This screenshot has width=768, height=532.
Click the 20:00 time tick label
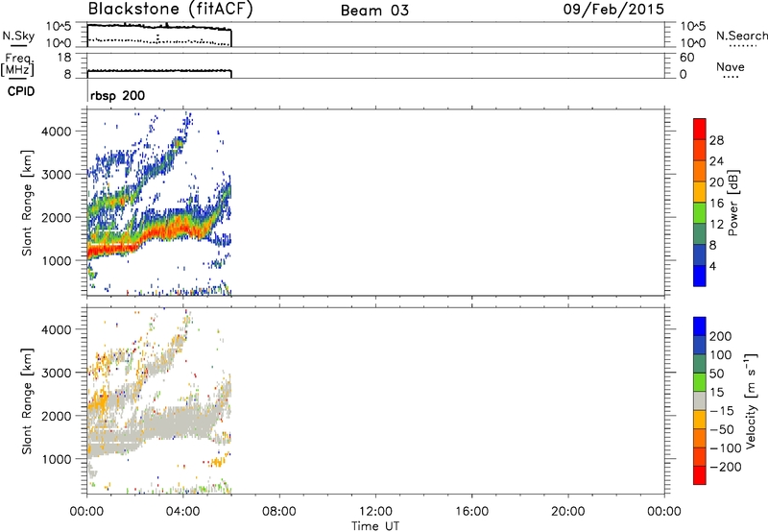coord(567,512)
